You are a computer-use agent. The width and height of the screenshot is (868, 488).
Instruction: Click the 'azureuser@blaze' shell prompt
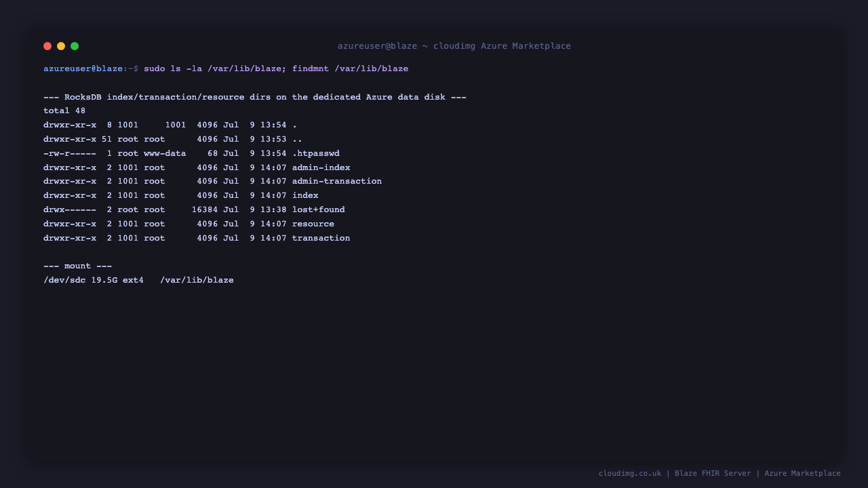(83, 69)
